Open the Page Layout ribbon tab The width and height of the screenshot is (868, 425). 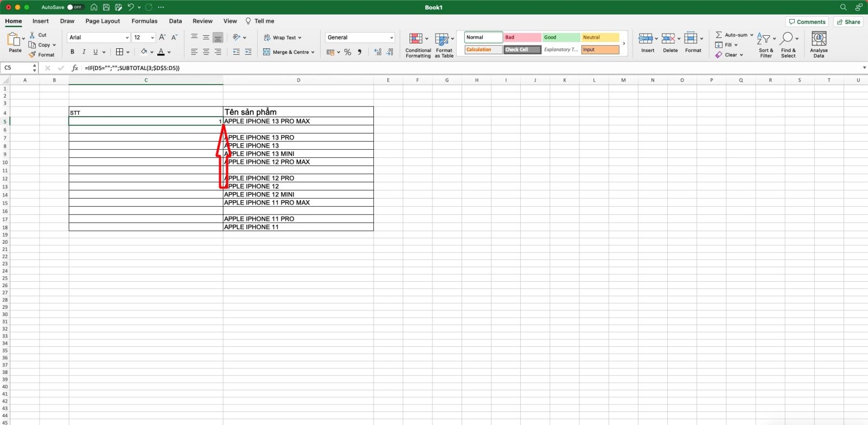coord(103,21)
